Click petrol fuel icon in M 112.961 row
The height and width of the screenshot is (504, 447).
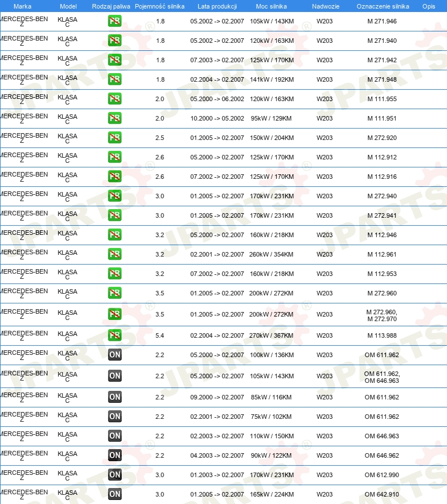[115, 254]
